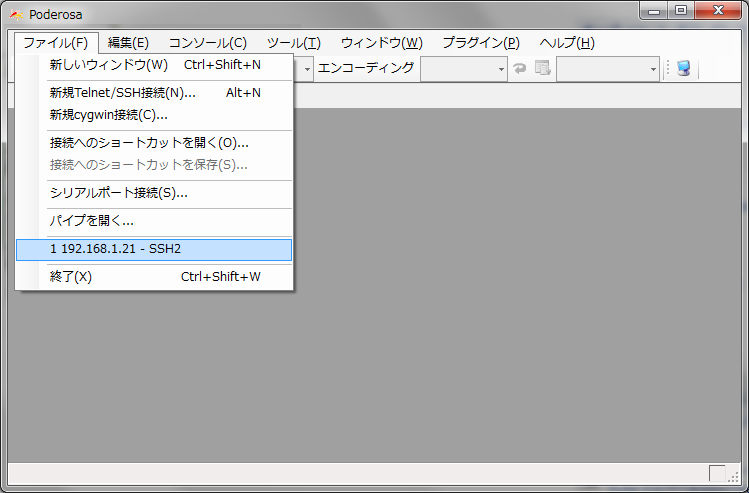Select the disabled 接続へのショートカットを保存(S)... entry
This screenshot has height=493, width=749.
154,165
